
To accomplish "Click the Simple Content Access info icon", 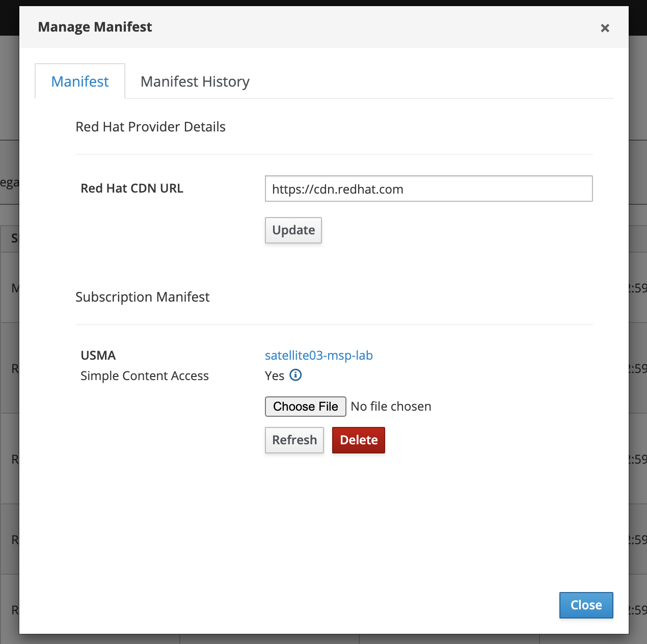I will click(295, 375).
